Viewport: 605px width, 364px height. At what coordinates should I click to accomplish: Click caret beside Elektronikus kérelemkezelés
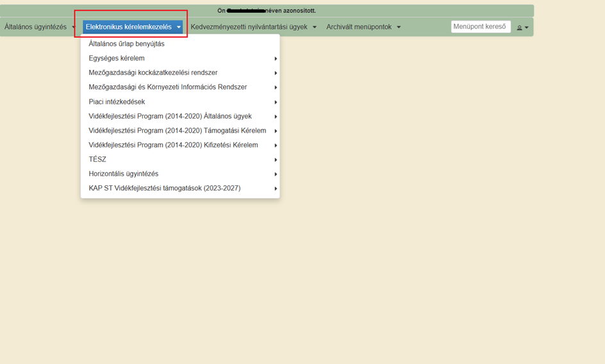point(178,28)
